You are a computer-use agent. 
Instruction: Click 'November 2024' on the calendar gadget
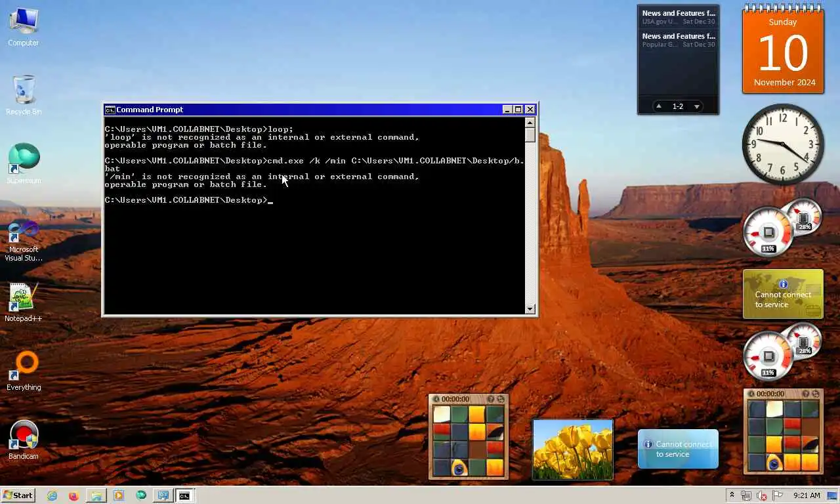point(784,83)
